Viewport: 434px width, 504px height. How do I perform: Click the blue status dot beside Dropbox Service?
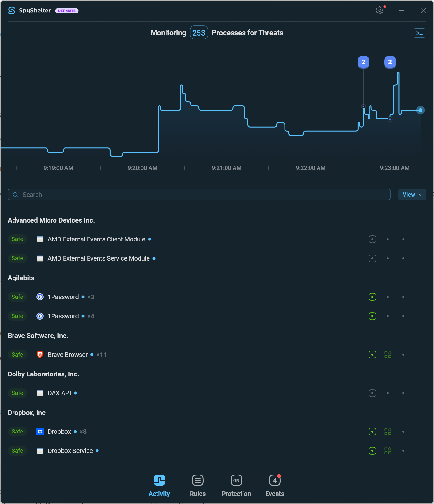(97, 451)
